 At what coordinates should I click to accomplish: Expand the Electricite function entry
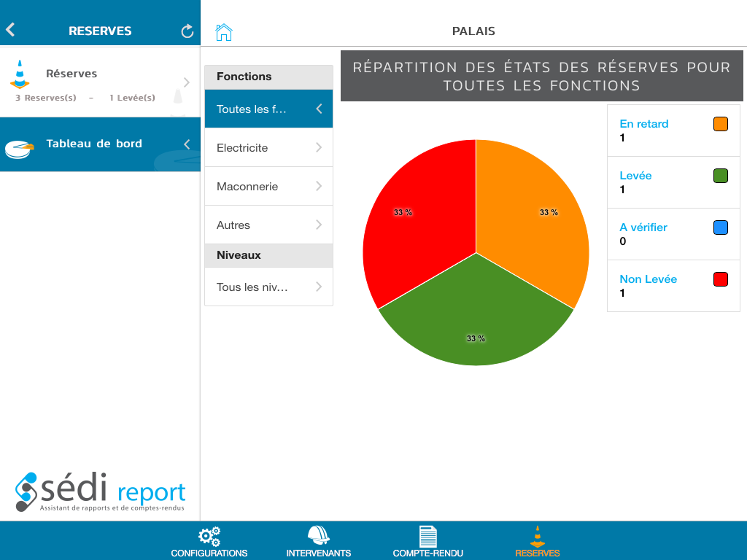point(268,148)
